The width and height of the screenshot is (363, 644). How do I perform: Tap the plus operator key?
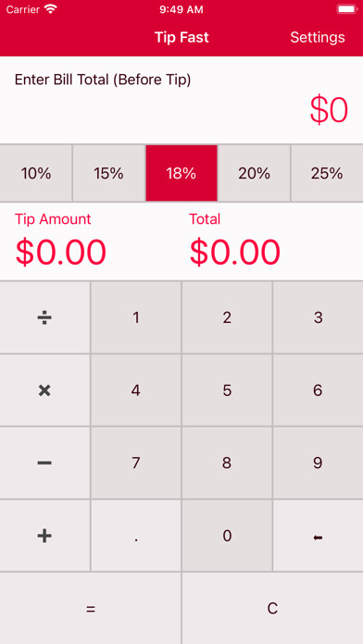coord(44,536)
